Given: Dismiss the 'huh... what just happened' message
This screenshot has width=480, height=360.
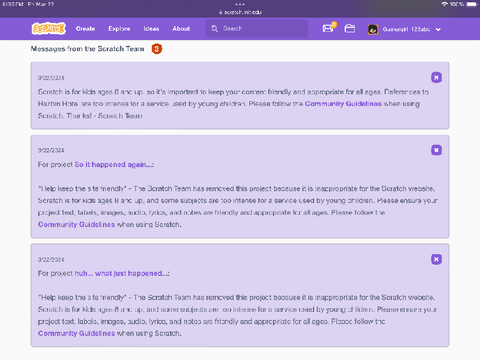Looking at the screenshot, I should coord(436,259).
